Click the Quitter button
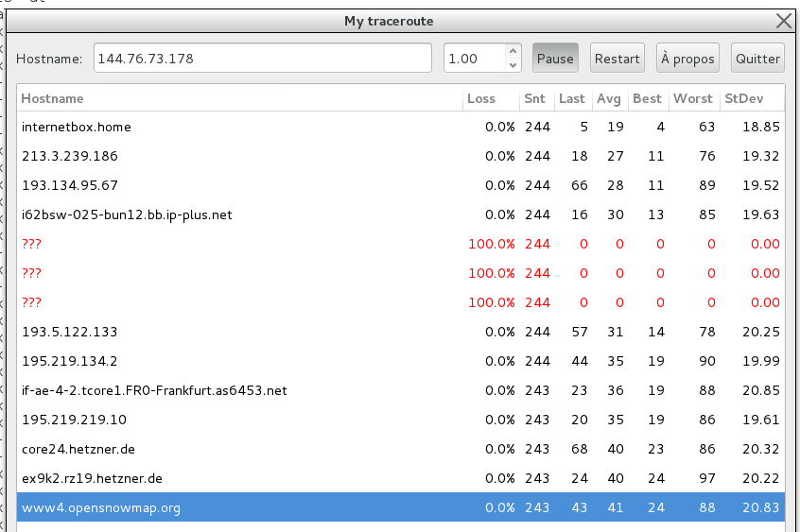This screenshot has height=532, width=800. (757, 59)
